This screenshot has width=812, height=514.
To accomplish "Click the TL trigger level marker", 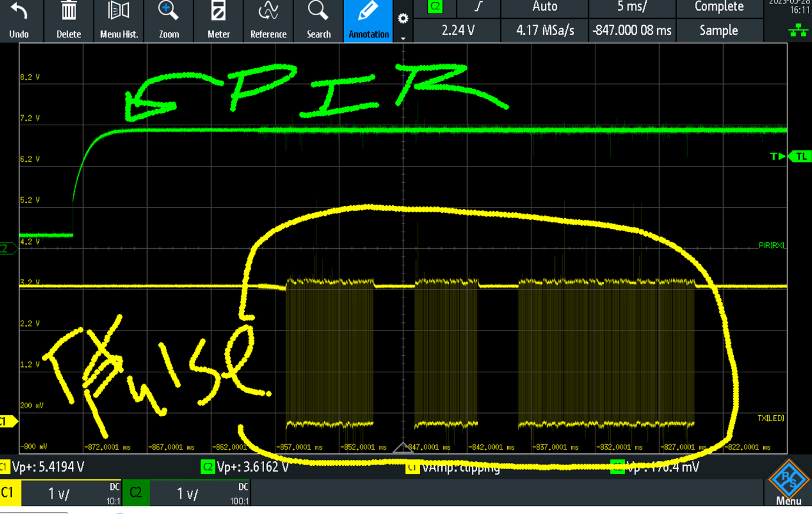I will 801,156.
